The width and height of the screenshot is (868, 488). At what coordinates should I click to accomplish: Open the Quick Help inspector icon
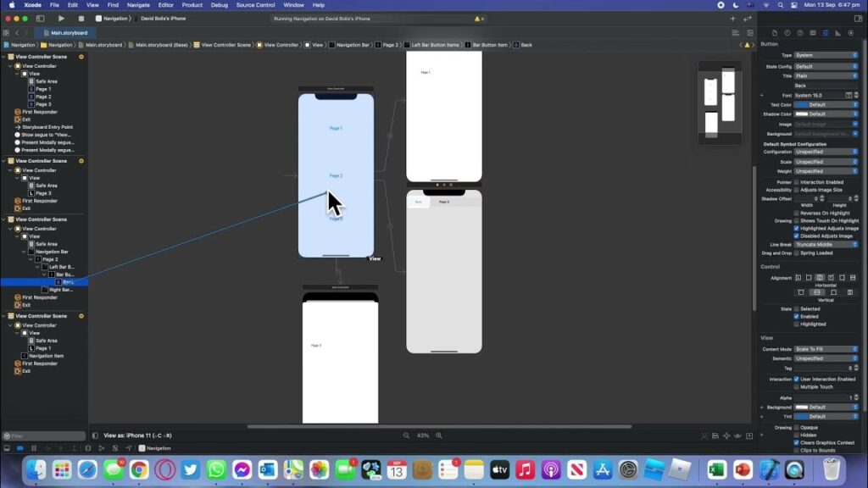801,33
